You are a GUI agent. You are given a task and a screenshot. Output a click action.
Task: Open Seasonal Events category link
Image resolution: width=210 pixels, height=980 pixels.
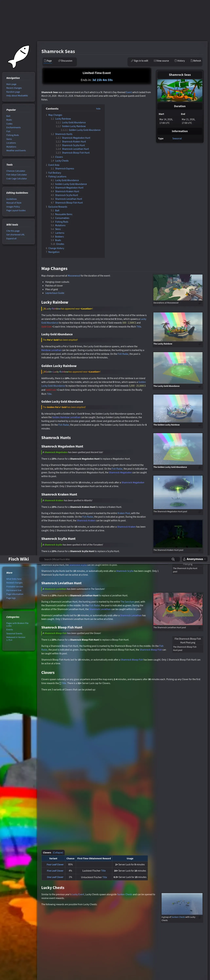click(14, 633)
